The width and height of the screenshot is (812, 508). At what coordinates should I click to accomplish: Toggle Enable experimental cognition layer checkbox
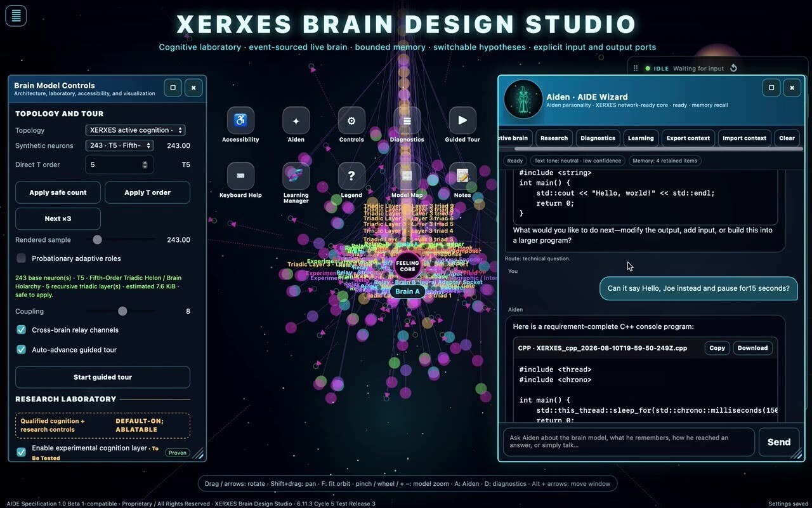click(x=22, y=452)
